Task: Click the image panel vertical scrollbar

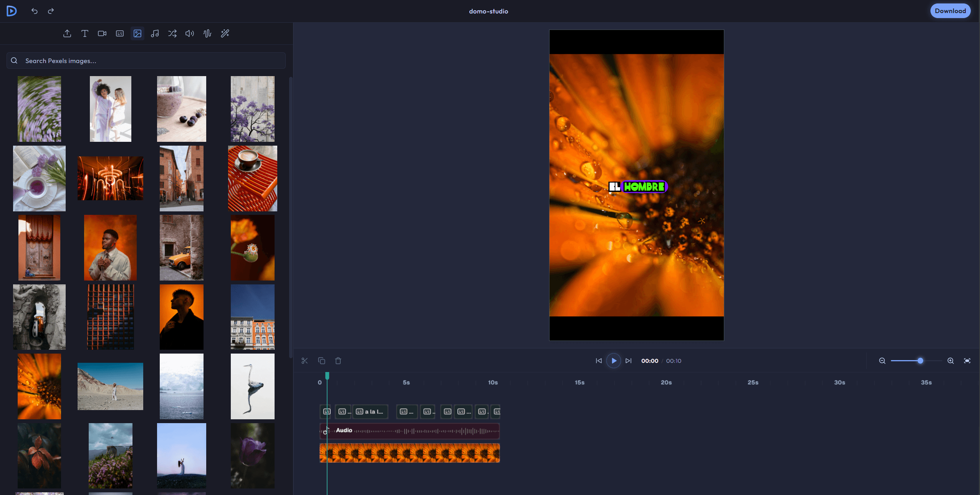Action: [291, 218]
